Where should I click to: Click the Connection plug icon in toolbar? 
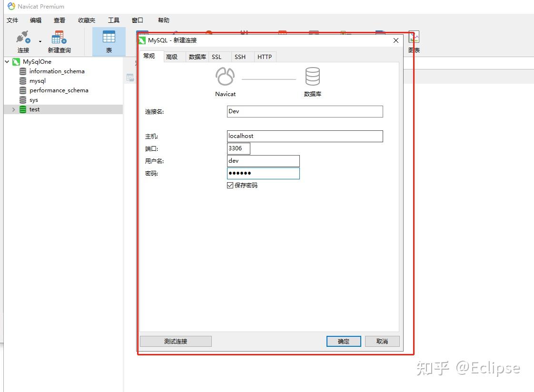tap(23, 37)
